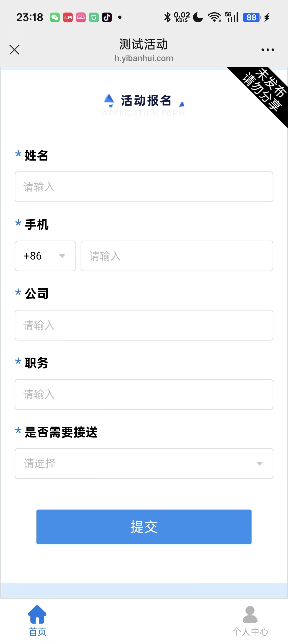Tap the home icon in bottom bar

(37, 614)
